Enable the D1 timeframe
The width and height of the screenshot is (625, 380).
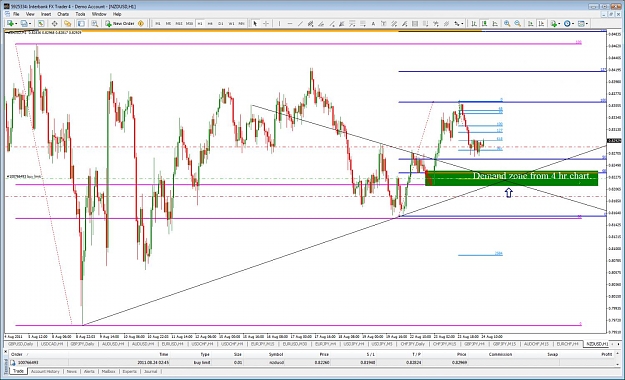tap(220, 24)
